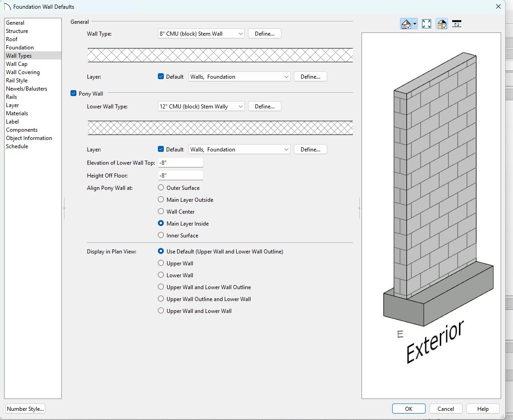Uncheck Default for the pony wall layer
The image size is (513, 420).
pyautogui.click(x=161, y=149)
